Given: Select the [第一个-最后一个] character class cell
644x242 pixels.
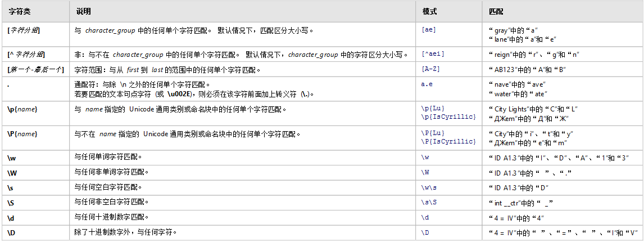Looking at the screenshot, I should point(36,69).
